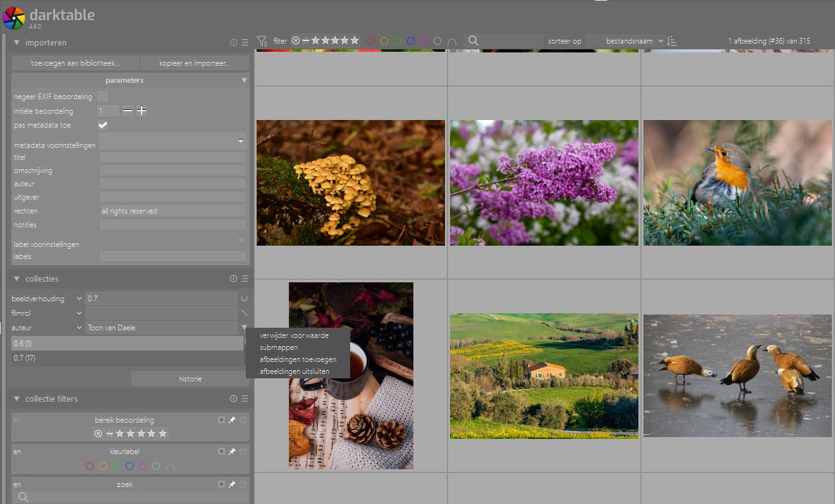
Task: Choose 'verwijder voorwaarde' from the context menu
Action: 294,335
